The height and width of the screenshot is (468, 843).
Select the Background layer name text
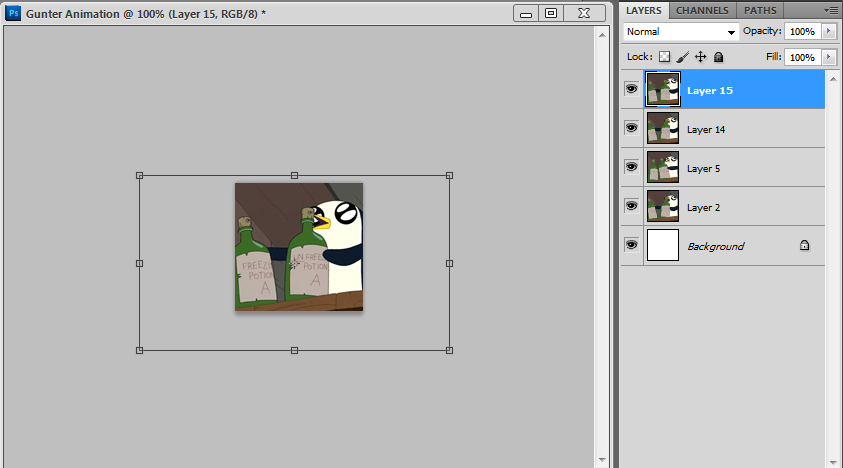[x=716, y=246]
